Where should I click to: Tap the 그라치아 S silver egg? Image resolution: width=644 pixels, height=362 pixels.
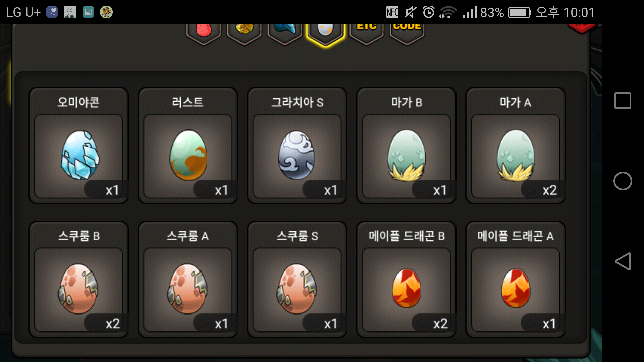coord(297,146)
